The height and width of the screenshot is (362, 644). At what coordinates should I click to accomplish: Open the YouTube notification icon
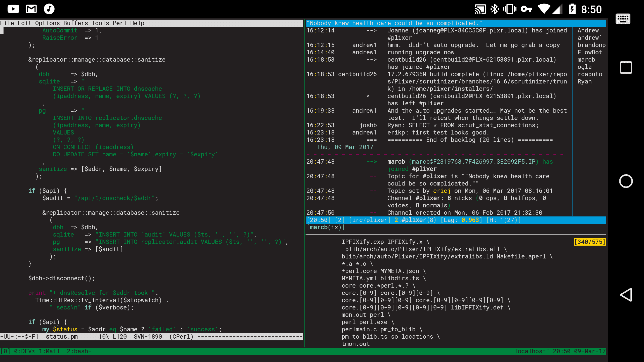pyautogui.click(x=14, y=9)
